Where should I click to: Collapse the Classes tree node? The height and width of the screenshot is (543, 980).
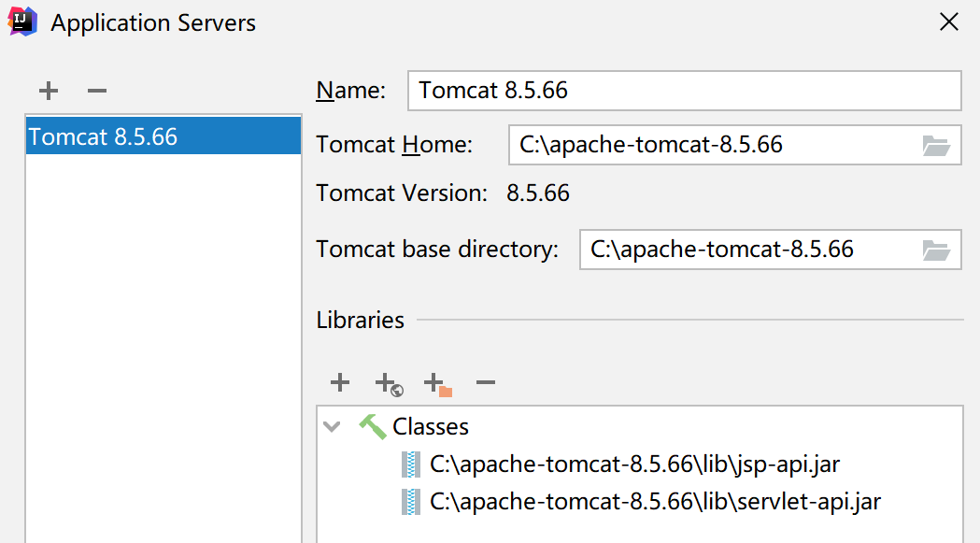(x=332, y=427)
